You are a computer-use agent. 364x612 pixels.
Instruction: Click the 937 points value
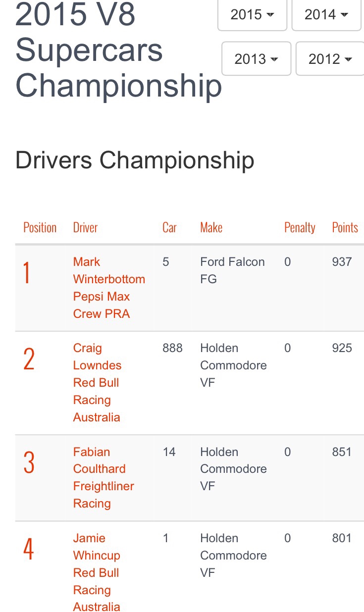coord(342,262)
